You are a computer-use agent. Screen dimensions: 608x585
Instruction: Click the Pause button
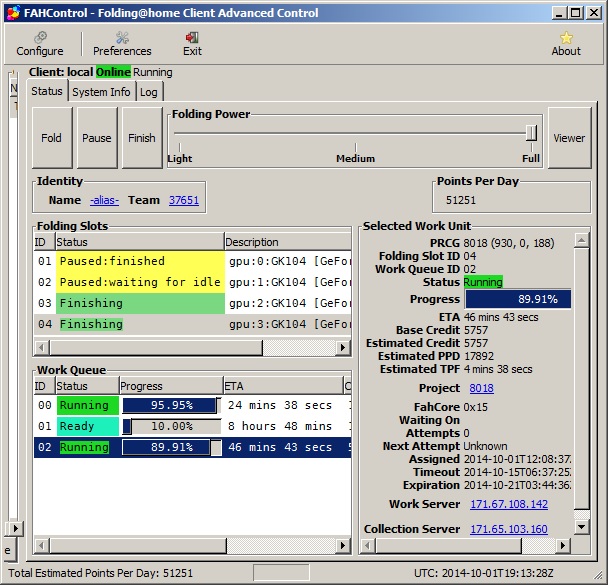pos(97,138)
